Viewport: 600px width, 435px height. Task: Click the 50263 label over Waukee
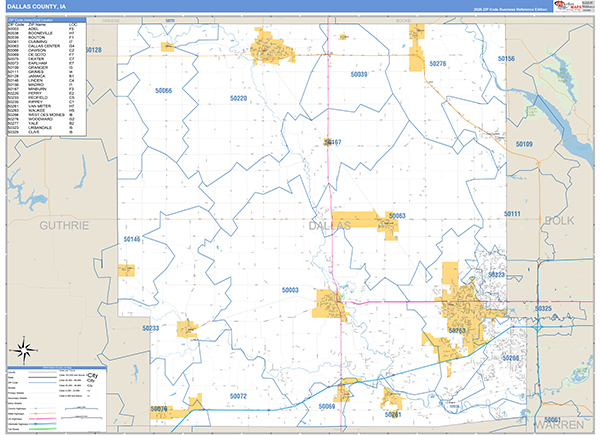[457, 330]
